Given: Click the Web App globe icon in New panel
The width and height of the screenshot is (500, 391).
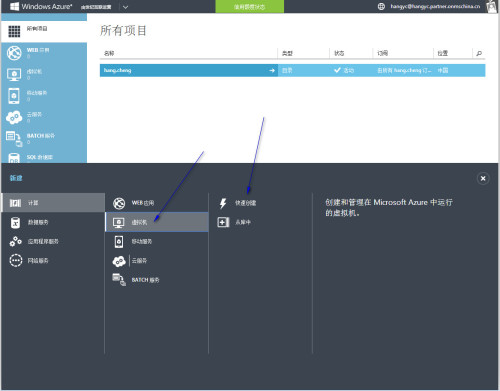Looking at the screenshot, I should point(119,203).
